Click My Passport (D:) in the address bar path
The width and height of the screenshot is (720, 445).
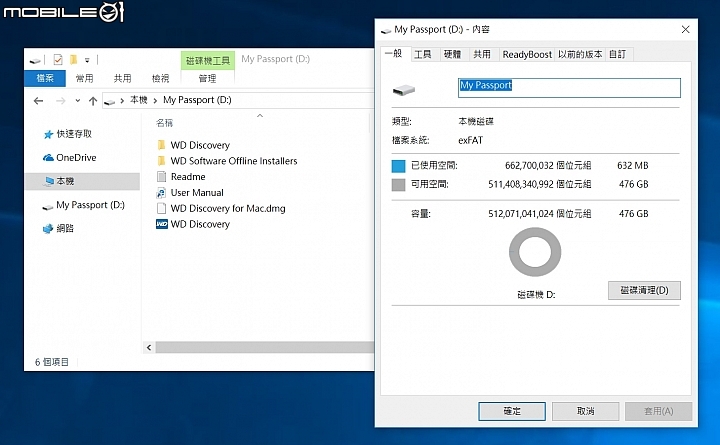(x=197, y=100)
